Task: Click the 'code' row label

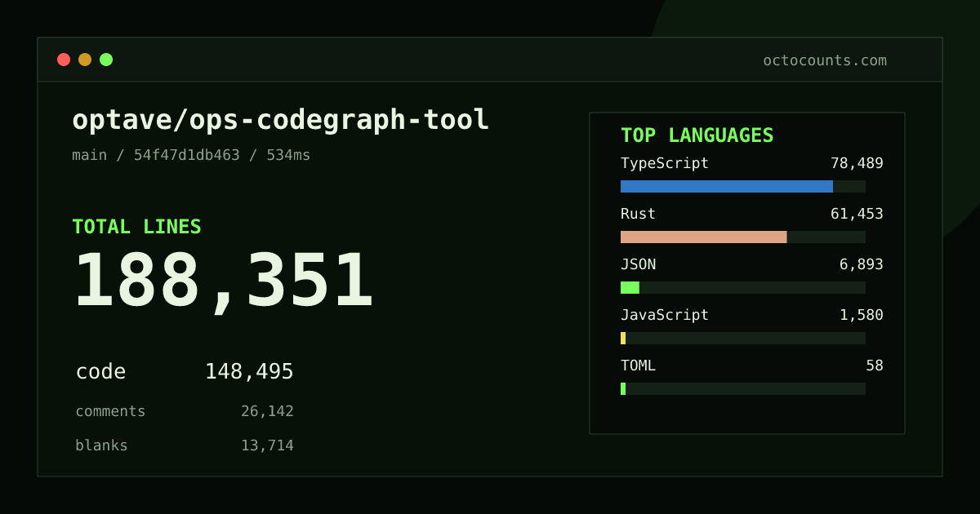Action: 100,372
